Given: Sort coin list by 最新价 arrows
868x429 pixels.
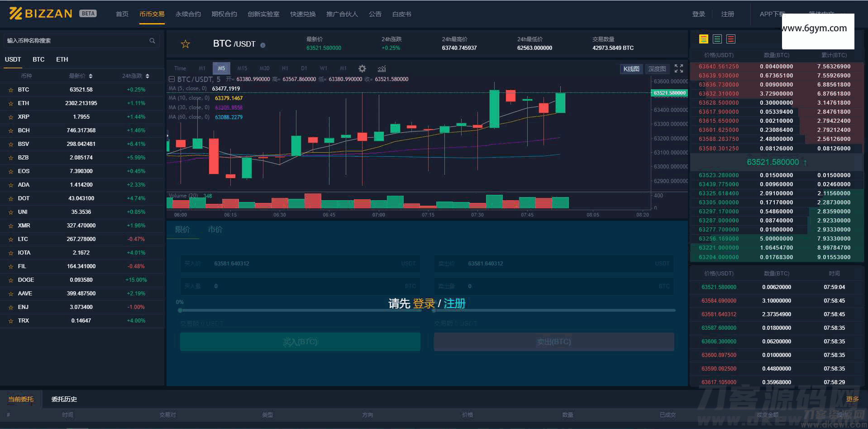Looking at the screenshot, I should 91,76.
